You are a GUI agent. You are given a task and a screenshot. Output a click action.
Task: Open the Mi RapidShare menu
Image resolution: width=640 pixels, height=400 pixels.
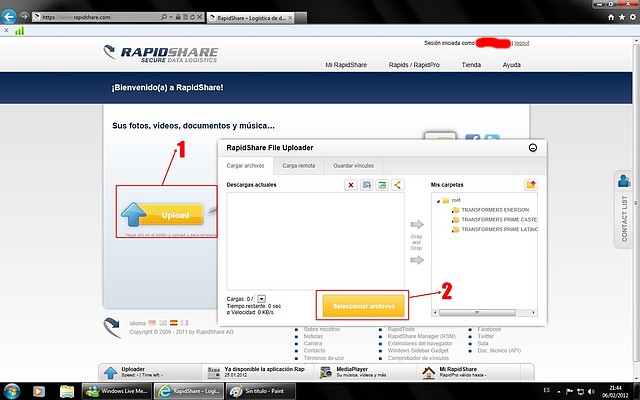point(346,65)
